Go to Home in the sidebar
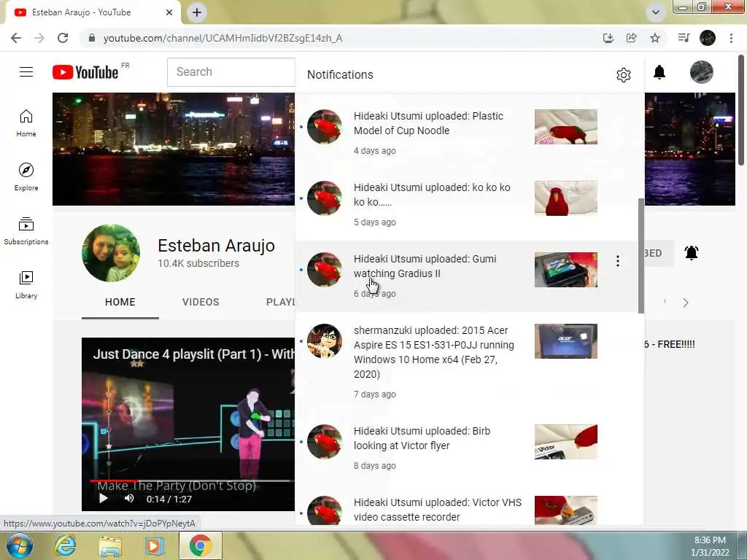Image resolution: width=747 pixels, height=560 pixels. [x=26, y=123]
